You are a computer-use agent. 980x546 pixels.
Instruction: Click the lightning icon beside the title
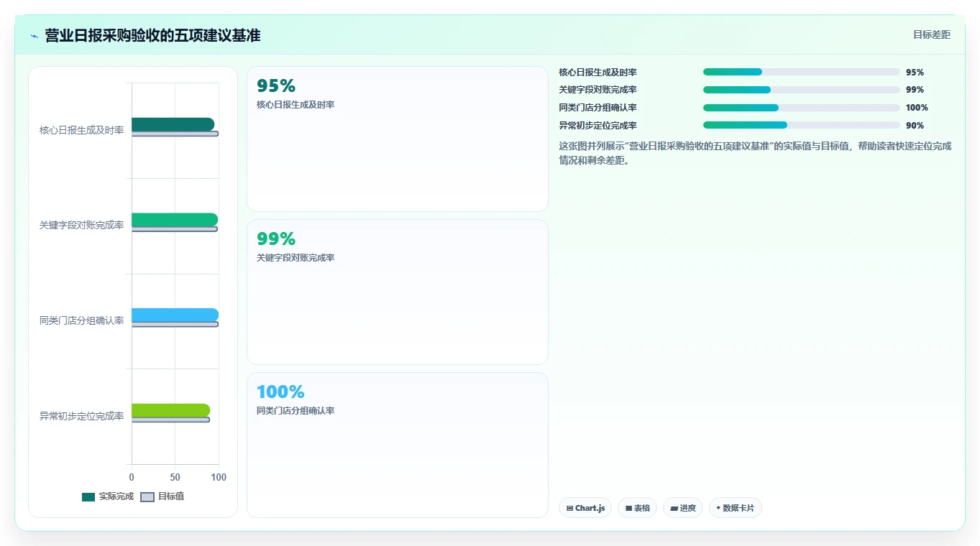tap(35, 36)
